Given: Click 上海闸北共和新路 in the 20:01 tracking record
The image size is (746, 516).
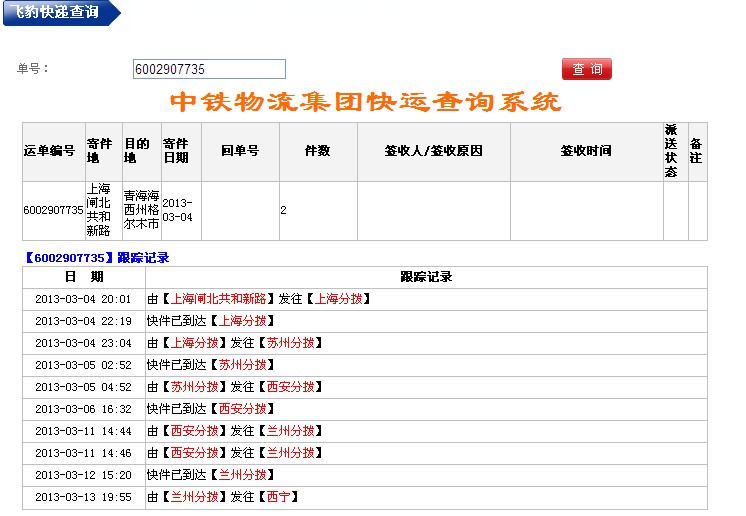Looking at the screenshot, I should (220, 298).
